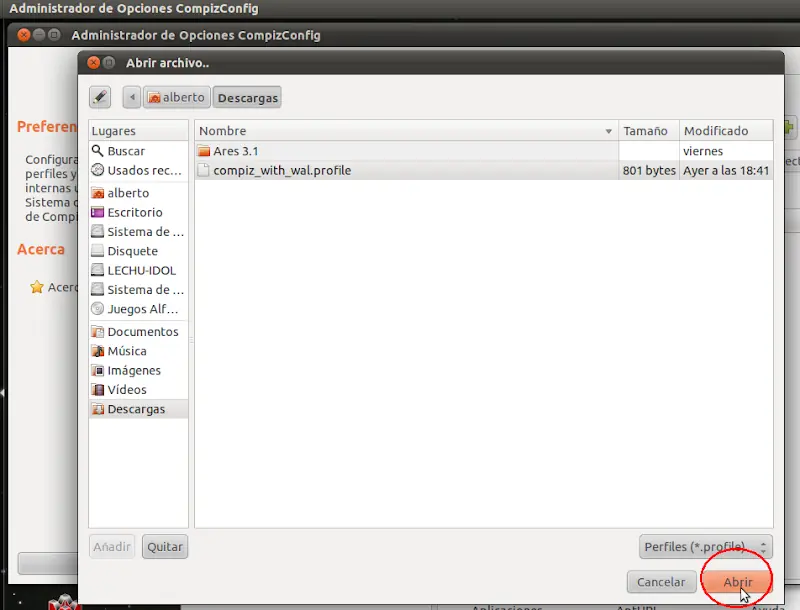Screen dimensions: 800x610
Task: Sort files by Tamaño column
Action: click(648, 131)
